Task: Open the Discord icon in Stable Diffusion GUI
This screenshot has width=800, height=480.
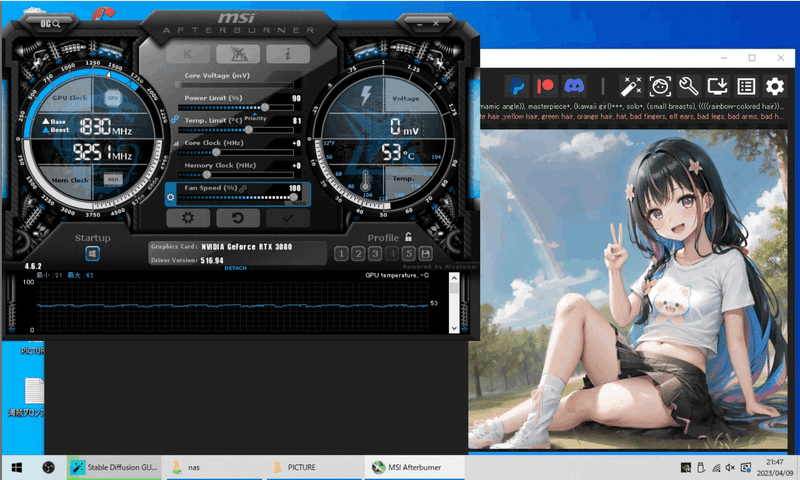Action: 574,86
